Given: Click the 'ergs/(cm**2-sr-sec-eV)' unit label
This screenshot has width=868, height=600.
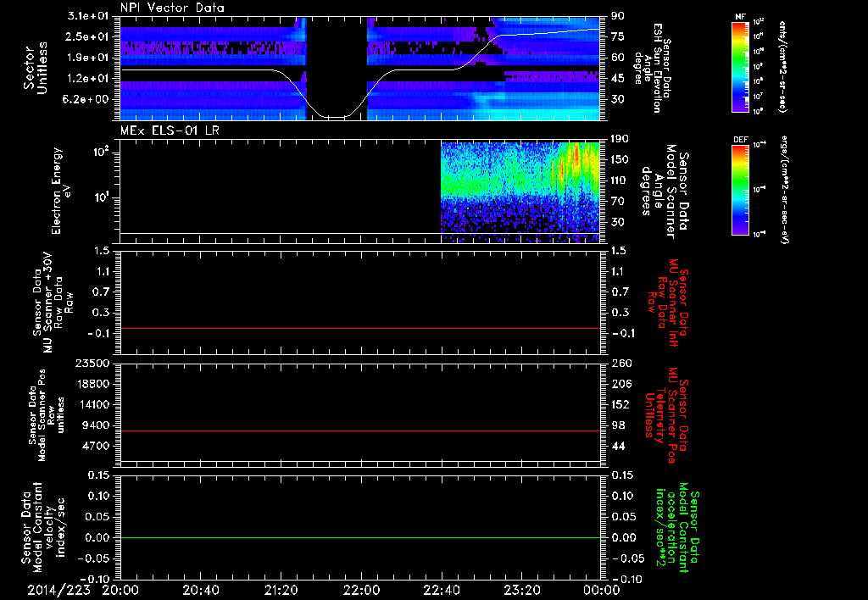Looking at the screenshot, I should point(784,190).
